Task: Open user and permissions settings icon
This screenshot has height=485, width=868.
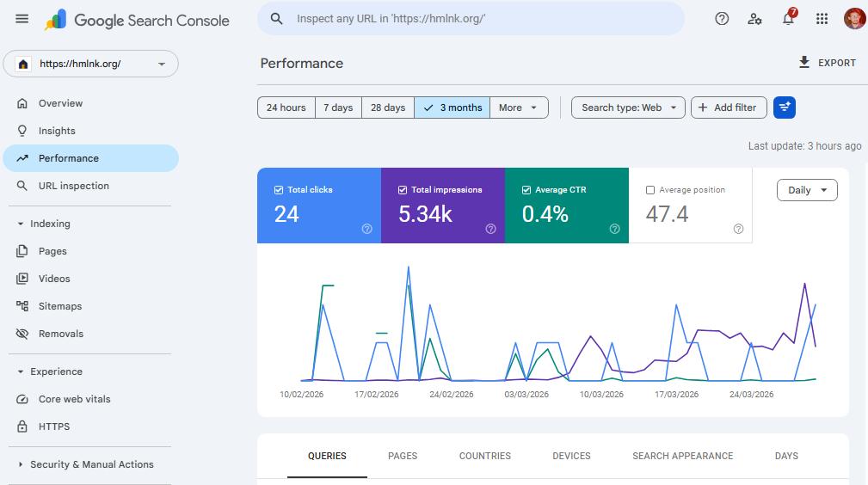Action: pos(754,19)
